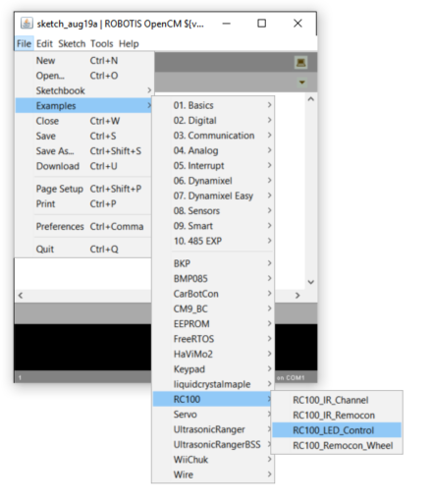
Task: Maximize the sketch window
Action: tap(261, 24)
